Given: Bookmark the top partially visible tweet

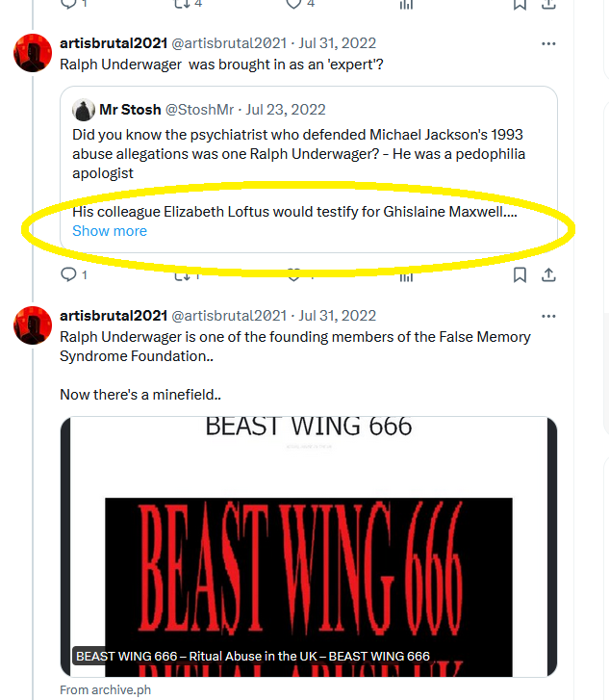Looking at the screenshot, I should click(520, 5).
